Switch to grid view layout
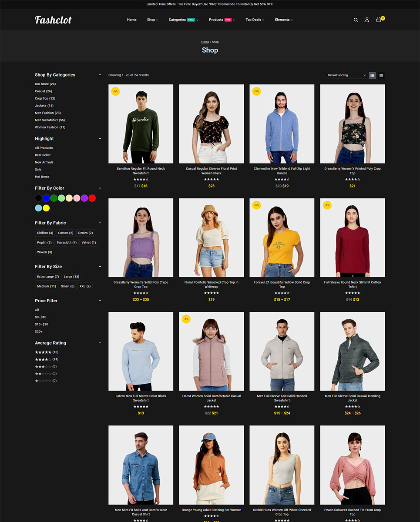 (x=372, y=75)
